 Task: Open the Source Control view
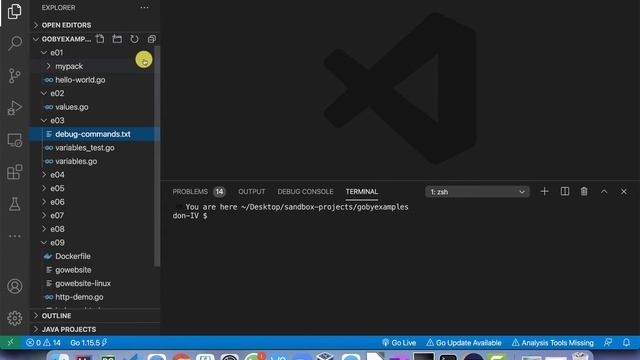point(15,76)
